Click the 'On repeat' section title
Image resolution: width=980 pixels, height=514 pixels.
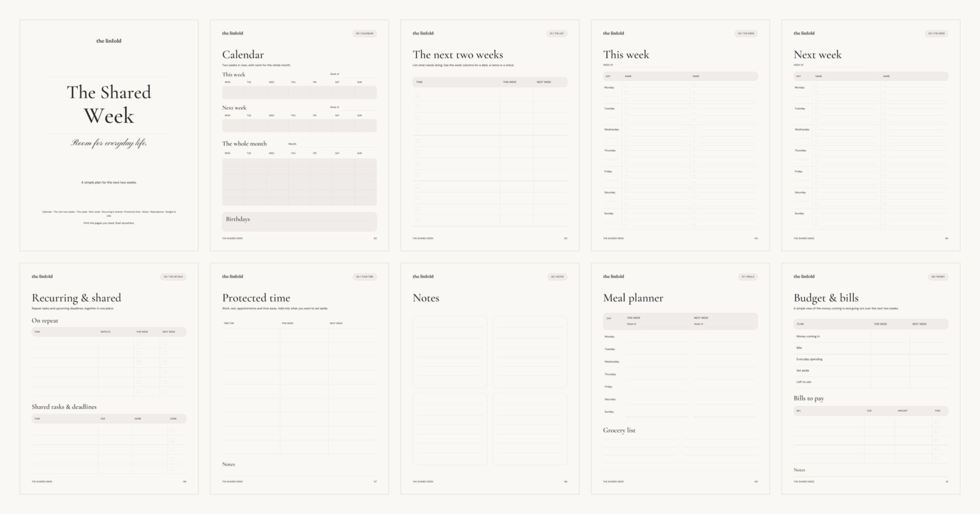pyautogui.click(x=45, y=321)
